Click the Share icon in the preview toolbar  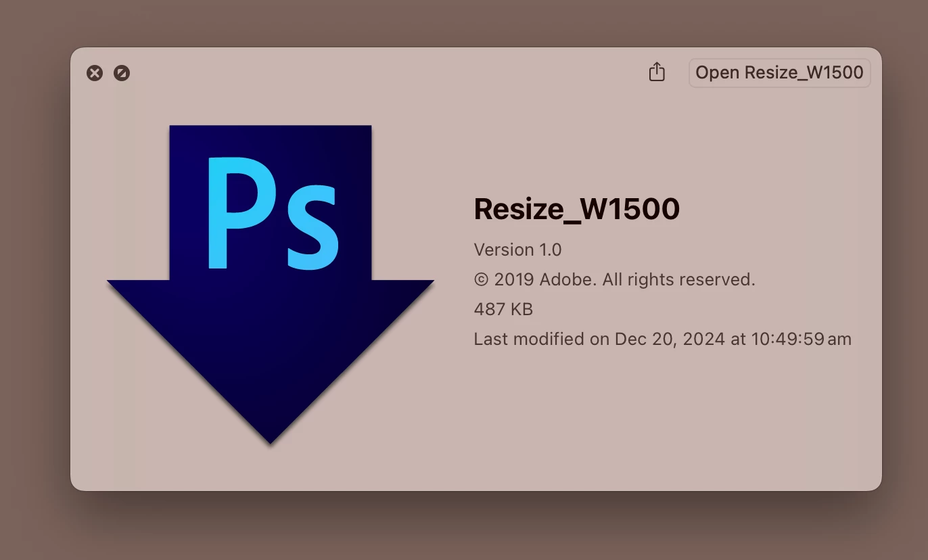point(657,72)
